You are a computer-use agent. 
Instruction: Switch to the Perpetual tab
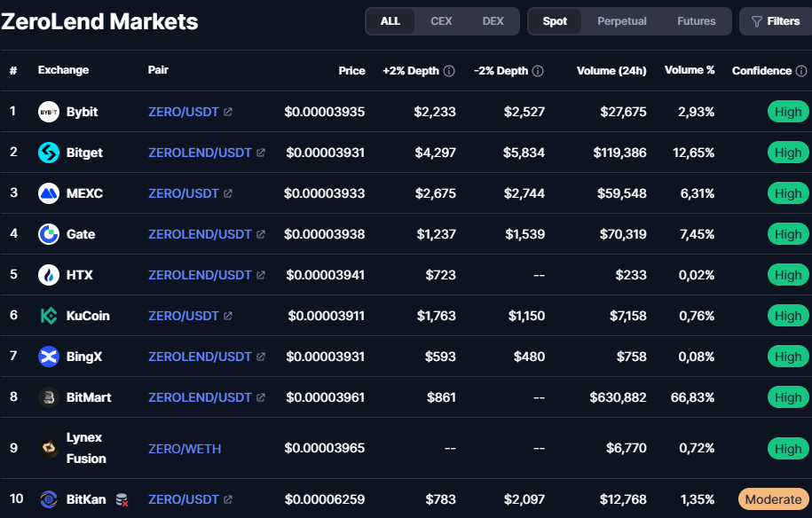[x=622, y=21]
